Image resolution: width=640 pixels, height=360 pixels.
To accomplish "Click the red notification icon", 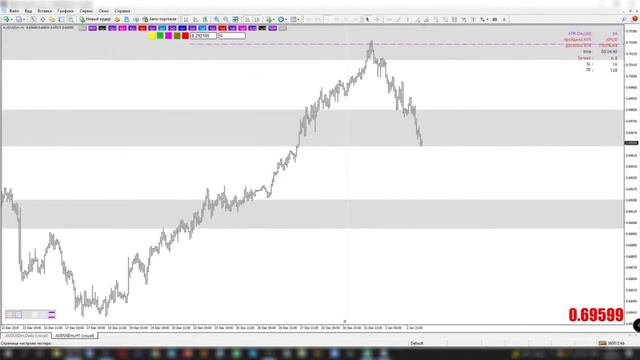I will (635, 19).
